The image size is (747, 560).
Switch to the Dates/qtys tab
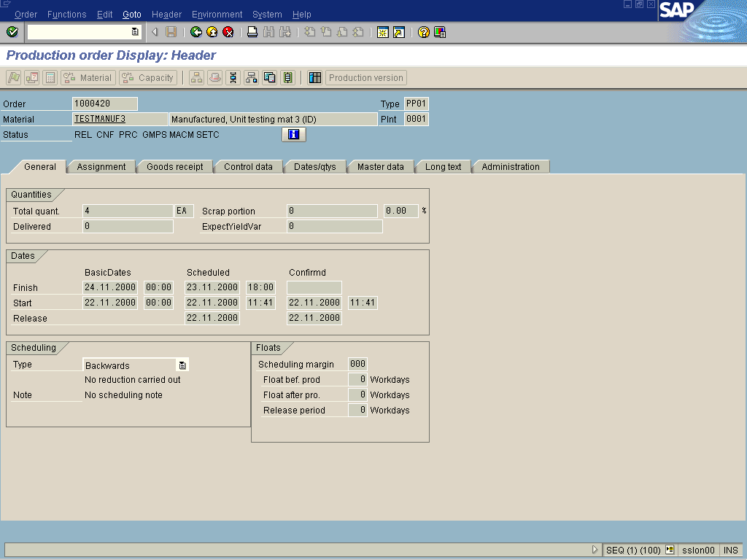314,167
